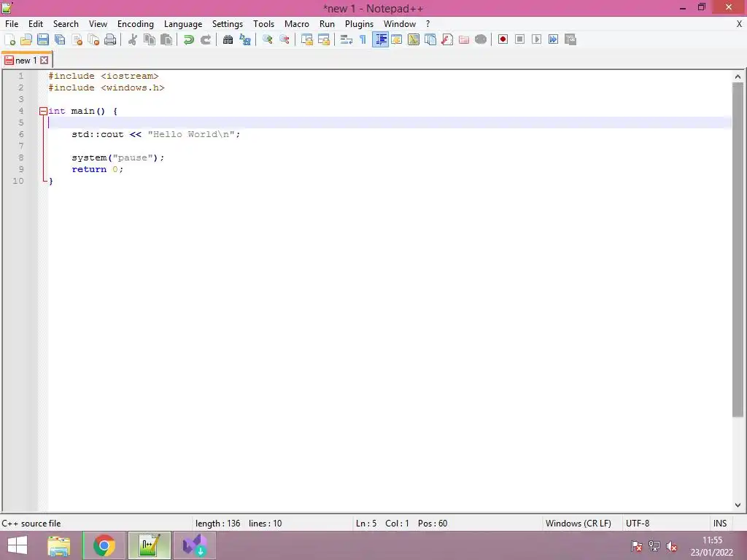
Task: Click the Redo arrow icon
Action: click(x=205, y=39)
